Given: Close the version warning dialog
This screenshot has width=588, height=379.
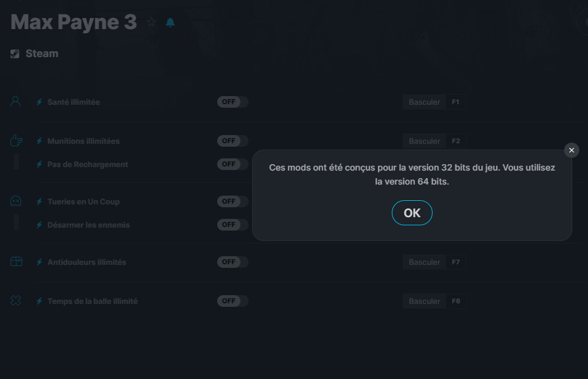Looking at the screenshot, I should click(572, 150).
